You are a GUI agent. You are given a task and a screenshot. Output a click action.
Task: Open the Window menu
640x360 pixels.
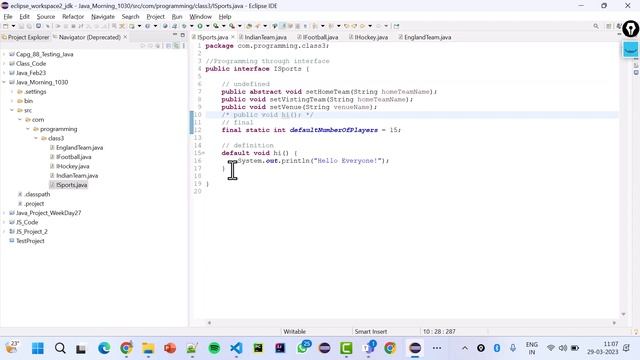200,17
